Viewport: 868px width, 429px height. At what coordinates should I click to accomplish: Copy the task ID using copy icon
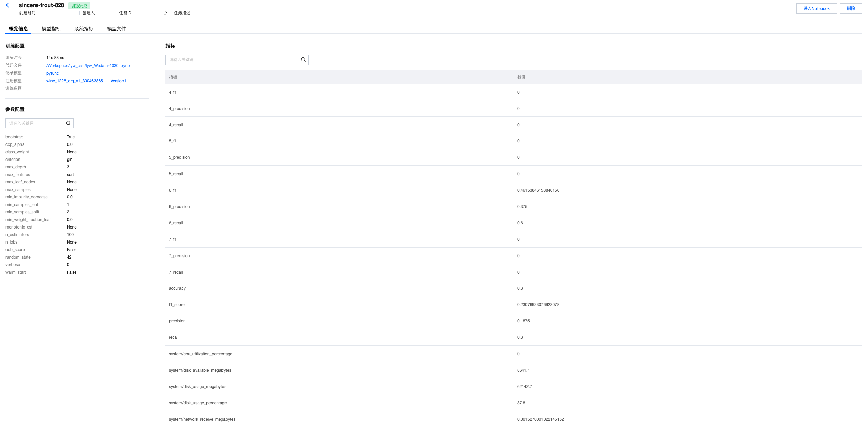pyautogui.click(x=165, y=13)
